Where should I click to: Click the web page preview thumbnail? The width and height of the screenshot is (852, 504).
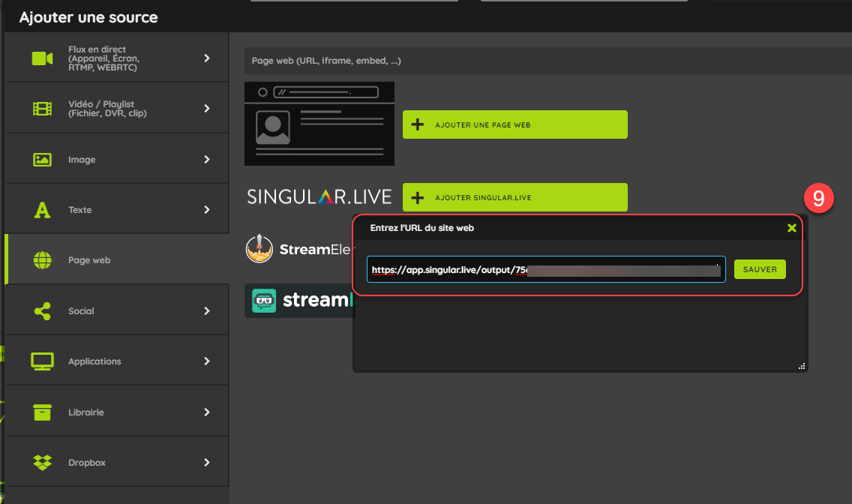click(319, 124)
